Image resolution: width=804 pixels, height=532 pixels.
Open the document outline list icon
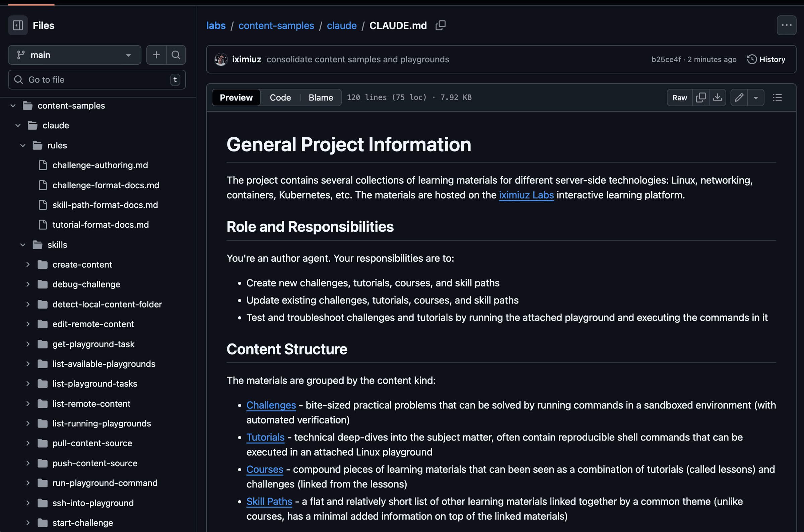(x=777, y=98)
